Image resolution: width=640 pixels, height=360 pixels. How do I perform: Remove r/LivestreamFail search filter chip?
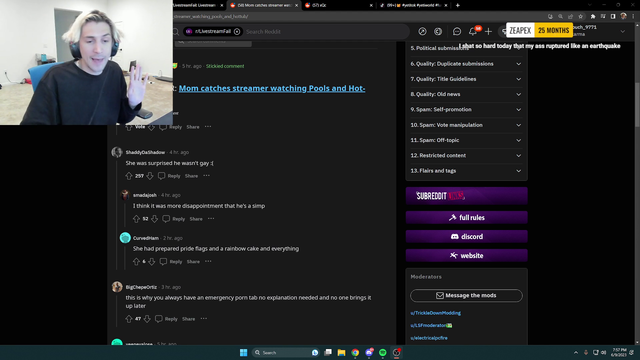coord(237,31)
